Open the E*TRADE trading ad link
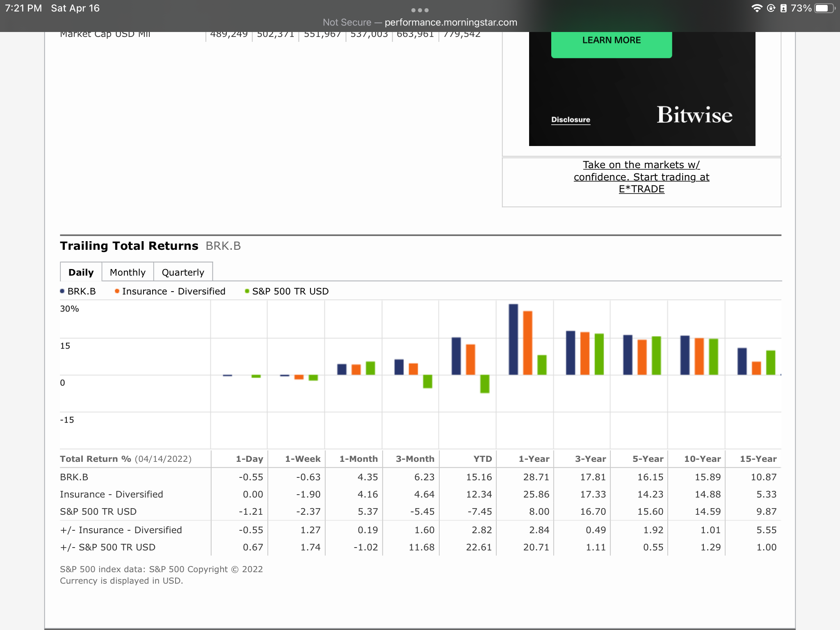The height and width of the screenshot is (630, 840). (x=641, y=177)
